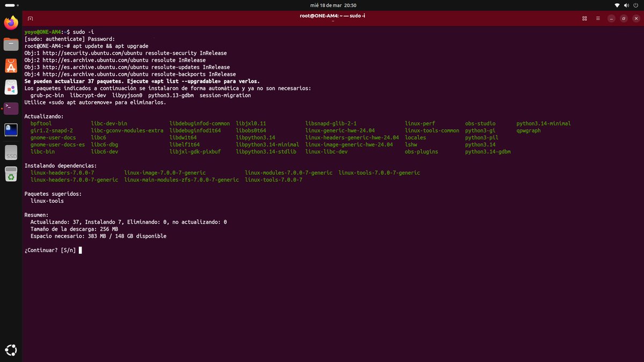
Task: Click the libc6-dbg package name
Action: [105, 145]
